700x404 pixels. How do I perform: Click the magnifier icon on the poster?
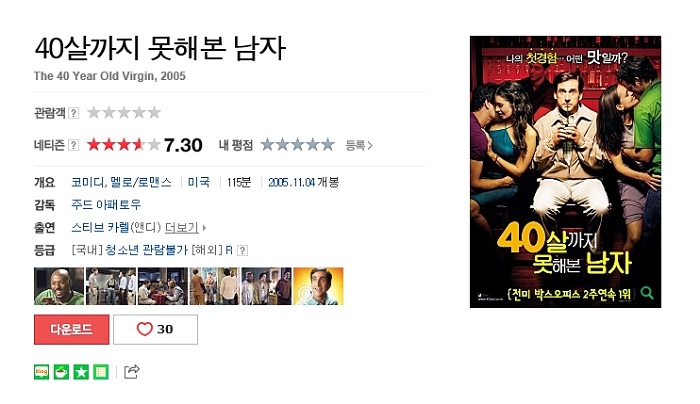tap(647, 293)
